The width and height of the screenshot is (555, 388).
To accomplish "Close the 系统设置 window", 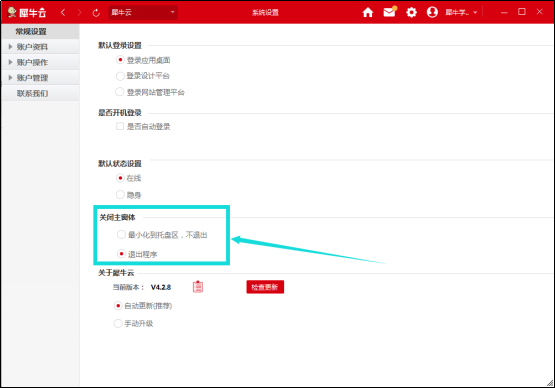I will coord(539,12).
